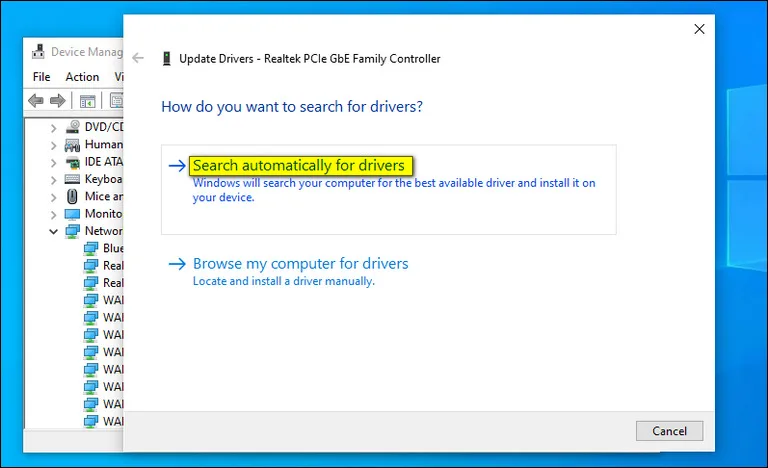Expand the Monitors node
This screenshot has height=468, width=768.
pyautogui.click(x=53, y=215)
